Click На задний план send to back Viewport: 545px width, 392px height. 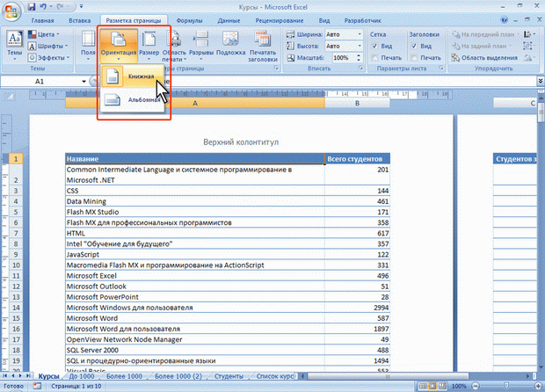click(482, 46)
